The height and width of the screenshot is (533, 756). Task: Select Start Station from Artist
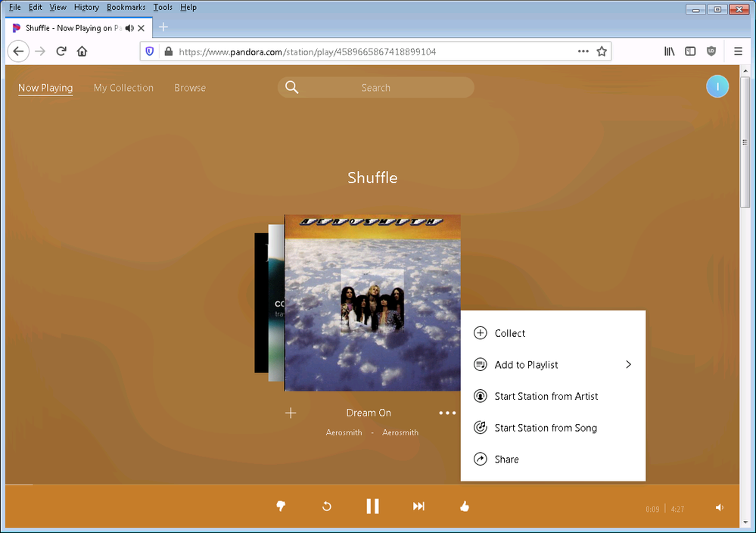(546, 396)
